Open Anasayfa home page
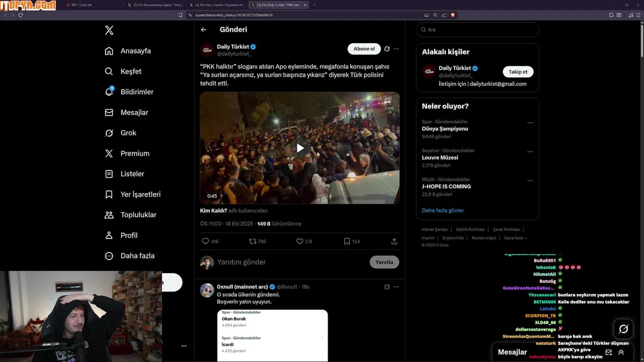Viewport: 644px width, 362px height. tap(128, 51)
